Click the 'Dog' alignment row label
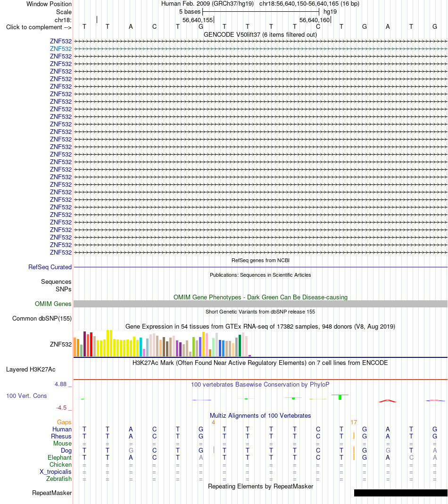Image resolution: width=448 pixels, height=504 pixels. click(x=66, y=451)
